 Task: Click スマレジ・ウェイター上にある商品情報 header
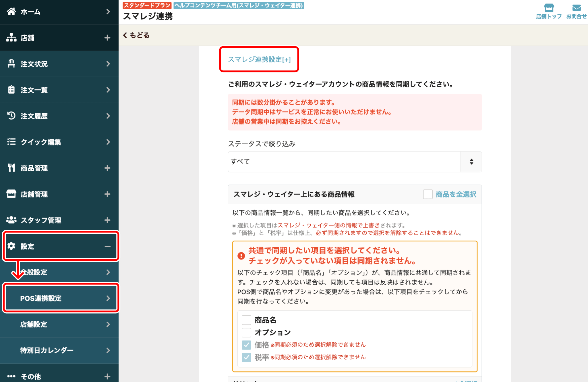pyautogui.click(x=294, y=194)
